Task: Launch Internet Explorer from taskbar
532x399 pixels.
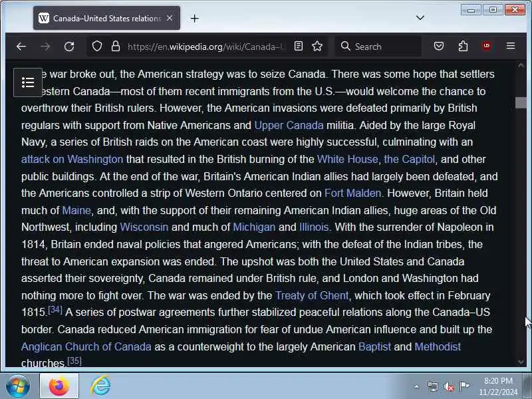Action: [101, 386]
